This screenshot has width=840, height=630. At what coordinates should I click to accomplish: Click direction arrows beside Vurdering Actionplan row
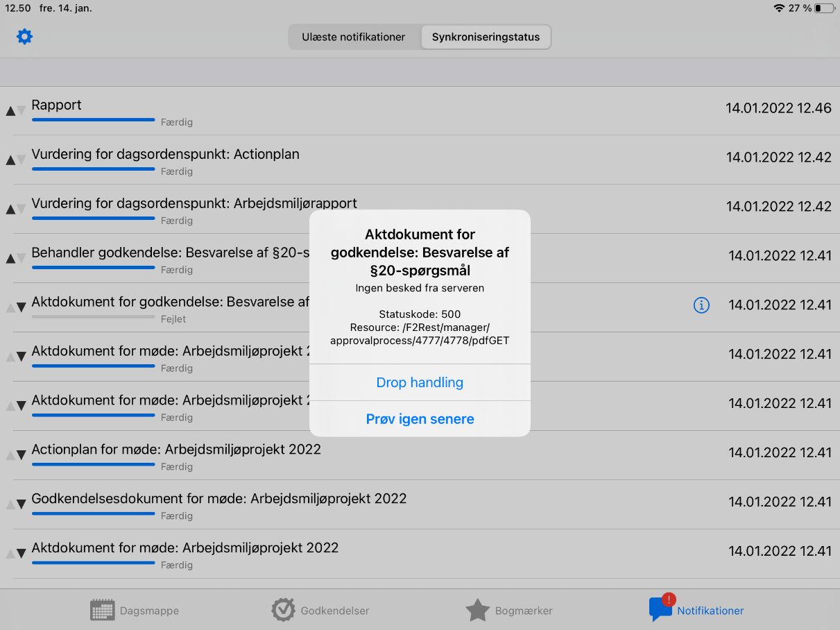(x=15, y=160)
